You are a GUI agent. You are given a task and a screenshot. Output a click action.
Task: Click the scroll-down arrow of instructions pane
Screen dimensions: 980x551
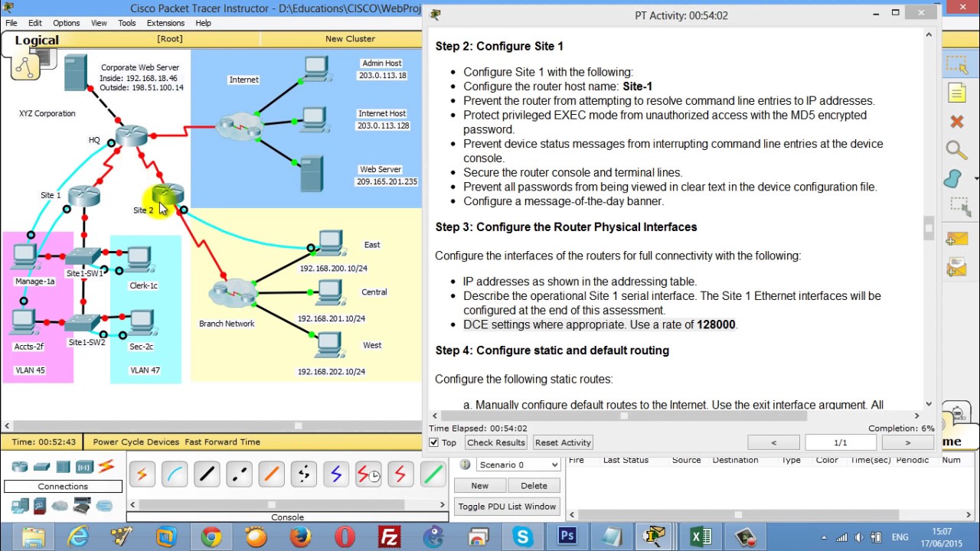click(929, 403)
